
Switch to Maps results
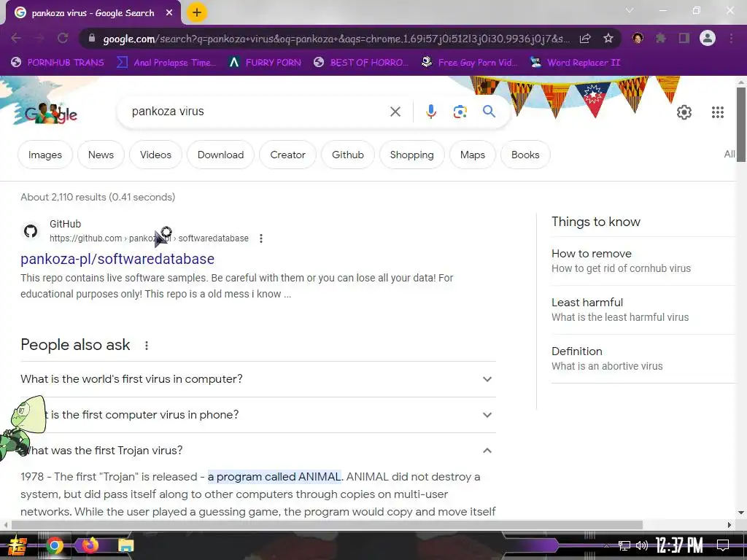tap(473, 155)
